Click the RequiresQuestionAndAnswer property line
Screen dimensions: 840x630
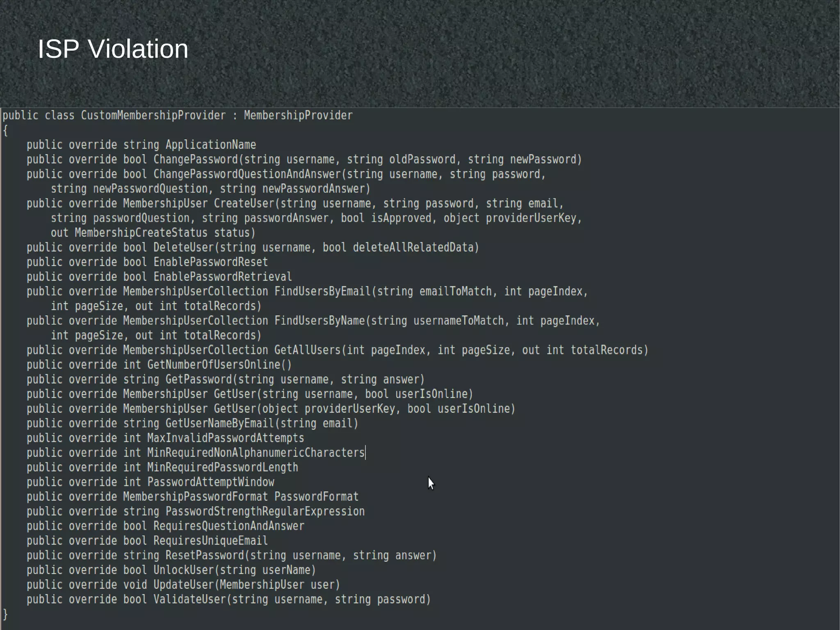165,526
